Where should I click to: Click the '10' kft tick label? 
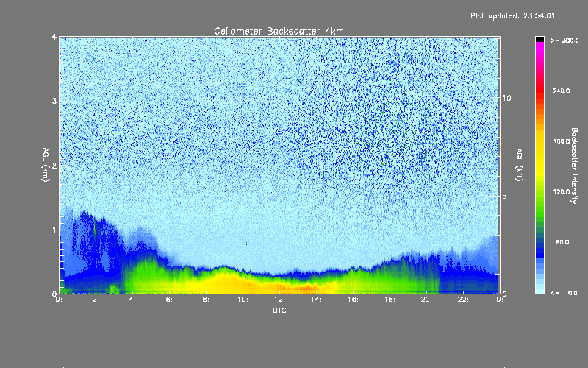click(x=506, y=98)
